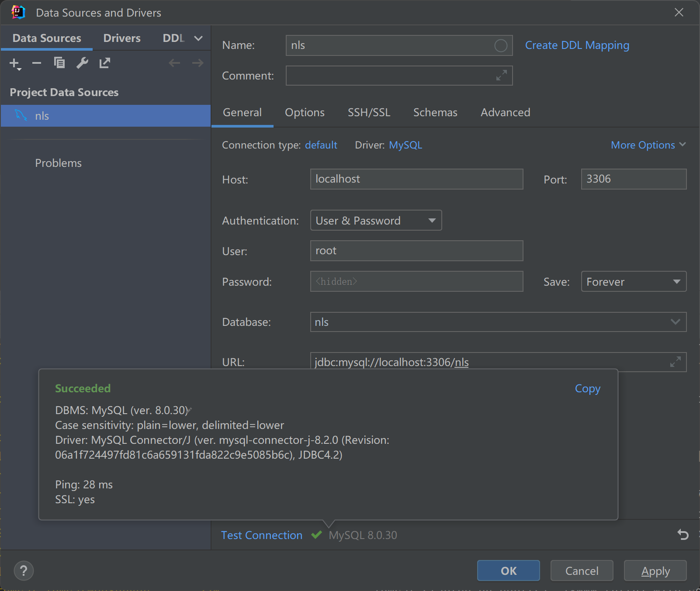Viewport: 700px width, 591px height.
Task: Click the Ping: 28 ms text
Action: coord(84,484)
